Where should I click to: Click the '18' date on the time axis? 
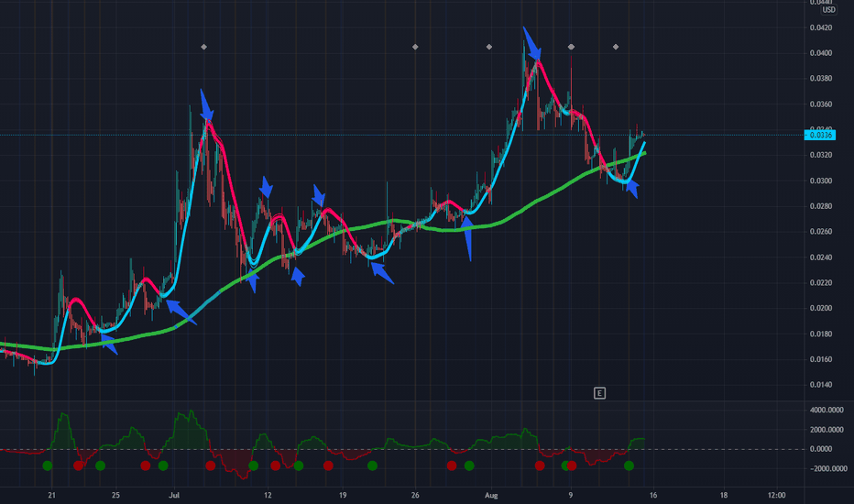[x=723, y=495]
